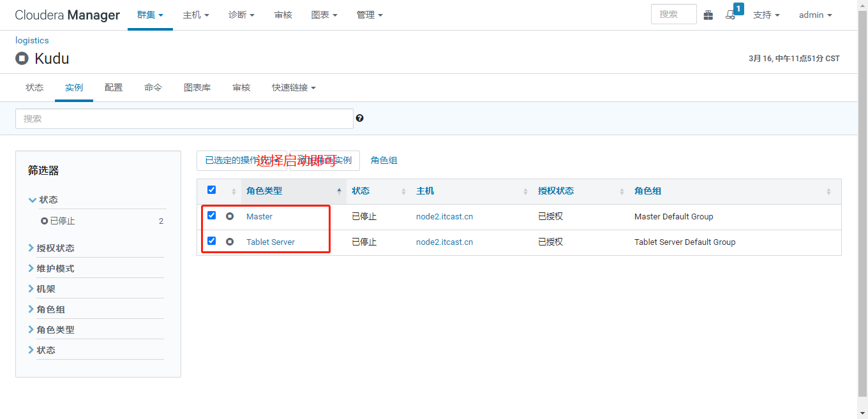Image resolution: width=868 pixels, height=419 pixels.
Task: Open the gift parcel icon in top bar
Action: [x=708, y=15]
